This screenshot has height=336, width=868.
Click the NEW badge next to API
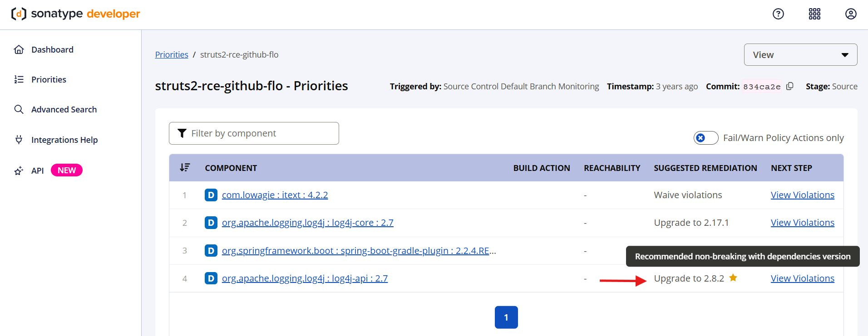pos(67,170)
